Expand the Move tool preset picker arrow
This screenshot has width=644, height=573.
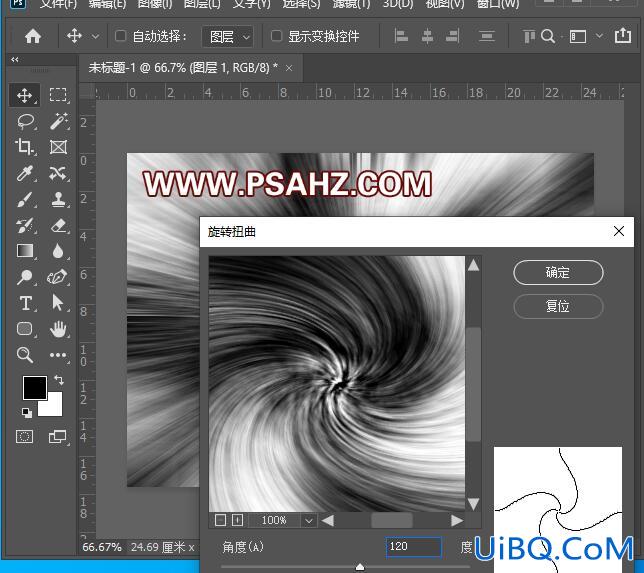tap(95, 37)
